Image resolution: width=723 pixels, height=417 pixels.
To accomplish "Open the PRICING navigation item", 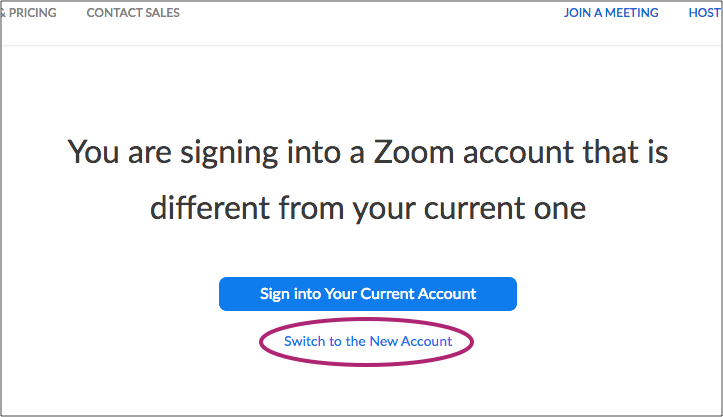I will click(30, 13).
